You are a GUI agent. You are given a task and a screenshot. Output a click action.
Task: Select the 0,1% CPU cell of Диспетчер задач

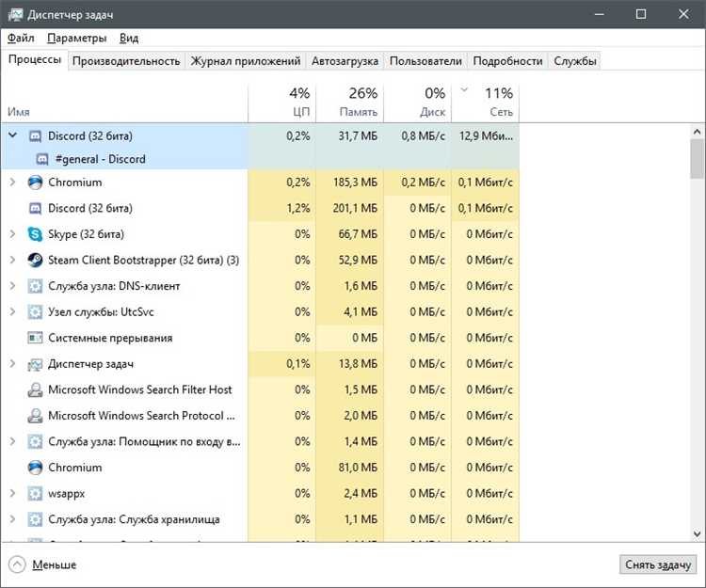281,363
